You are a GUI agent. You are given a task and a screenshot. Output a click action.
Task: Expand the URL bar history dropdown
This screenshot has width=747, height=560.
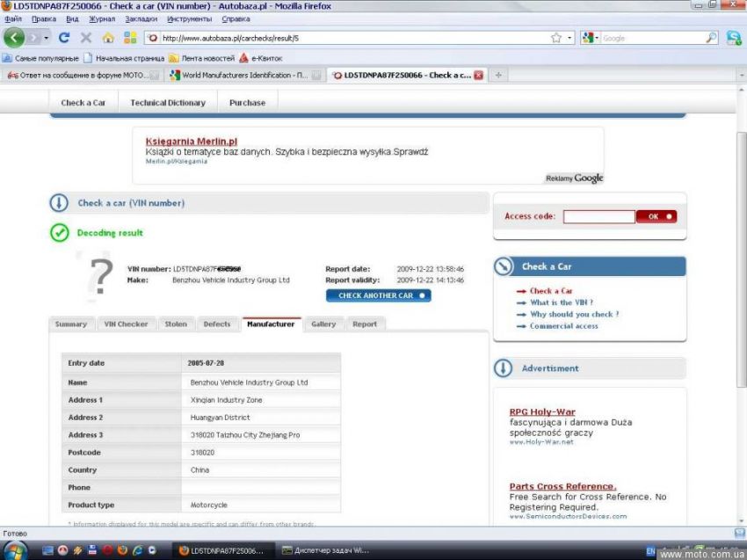pos(569,38)
